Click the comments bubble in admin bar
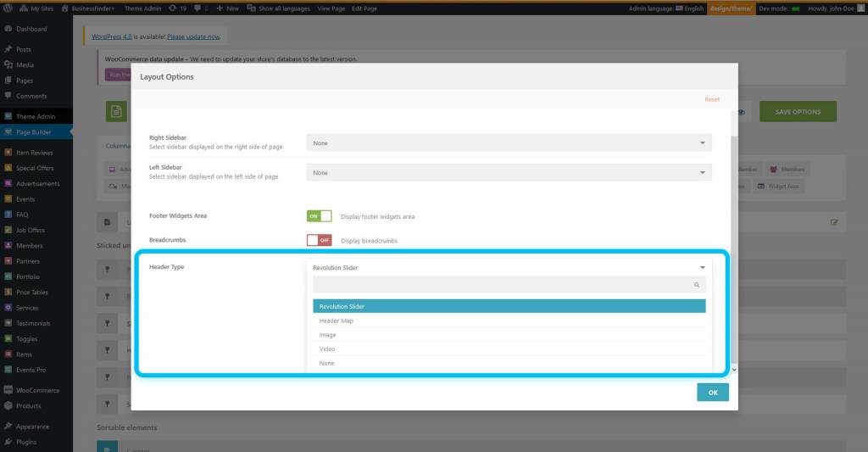Viewport: 868px width, 452px height. [200, 8]
